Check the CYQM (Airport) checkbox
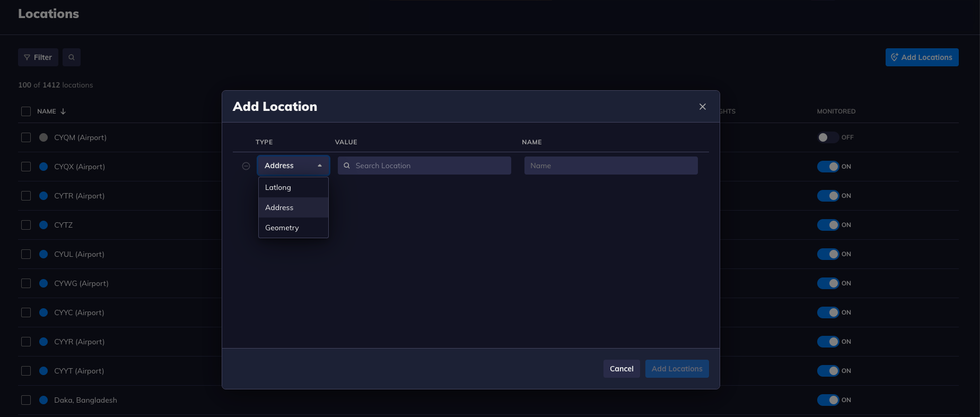The height and width of the screenshot is (417, 980). 26,137
